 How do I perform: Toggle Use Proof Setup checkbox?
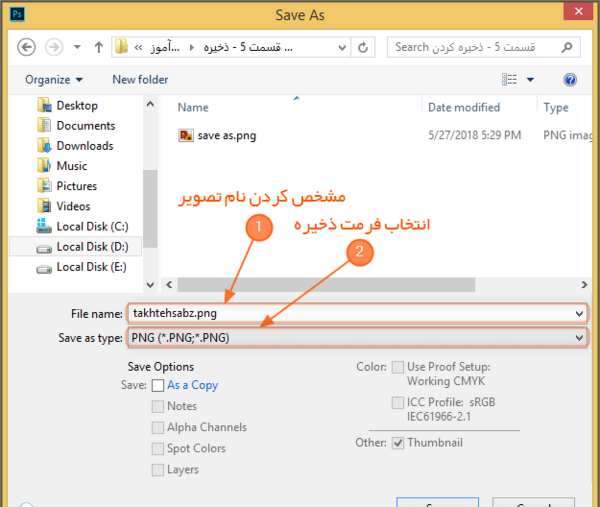click(x=398, y=367)
